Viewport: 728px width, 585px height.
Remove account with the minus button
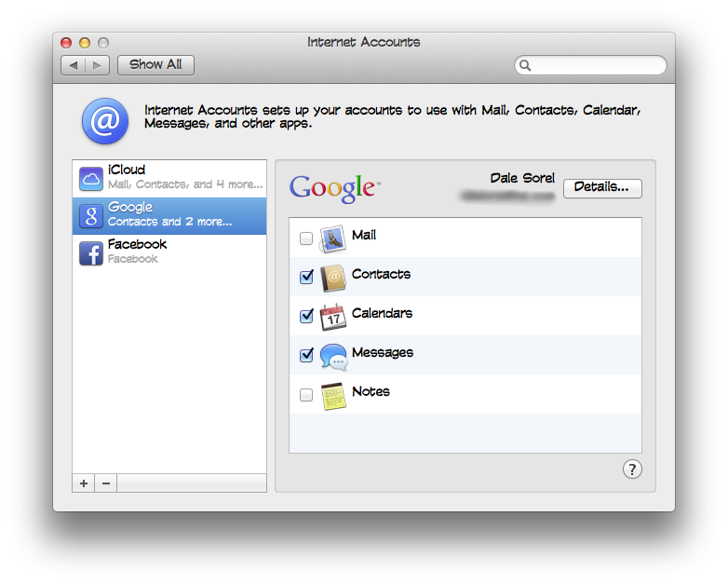[x=106, y=483]
